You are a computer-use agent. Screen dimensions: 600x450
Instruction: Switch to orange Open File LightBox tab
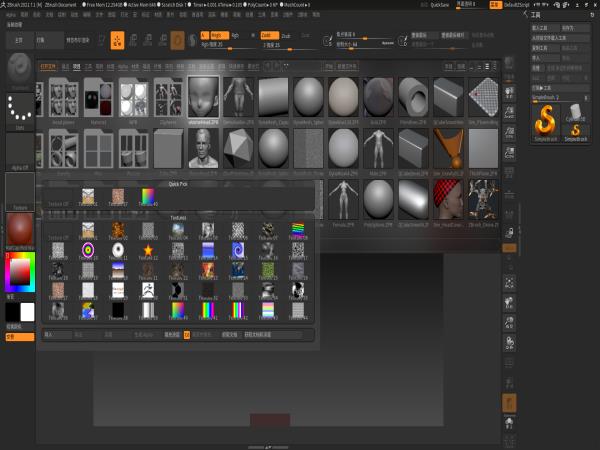point(48,67)
